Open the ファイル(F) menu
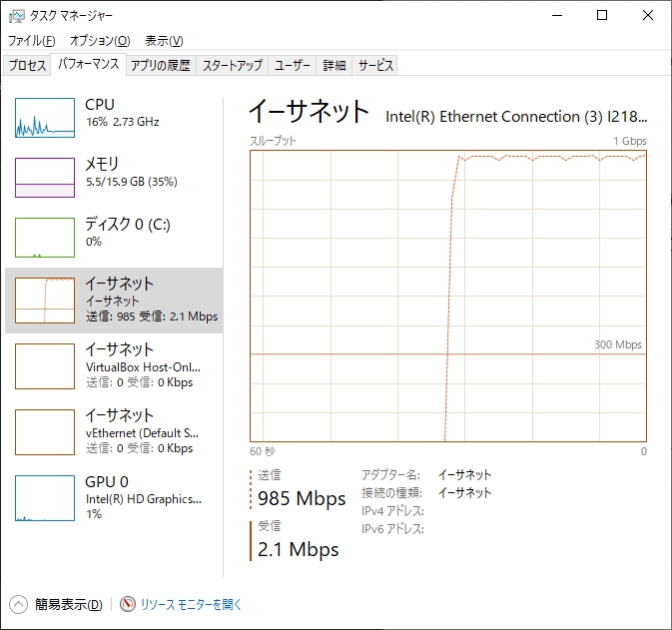 pos(31,41)
